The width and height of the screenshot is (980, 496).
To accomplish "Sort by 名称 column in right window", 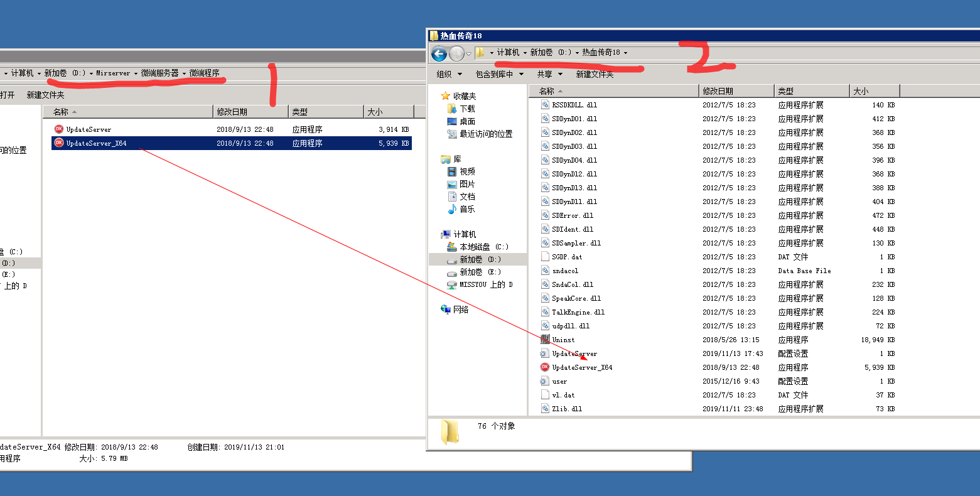I will (x=614, y=91).
